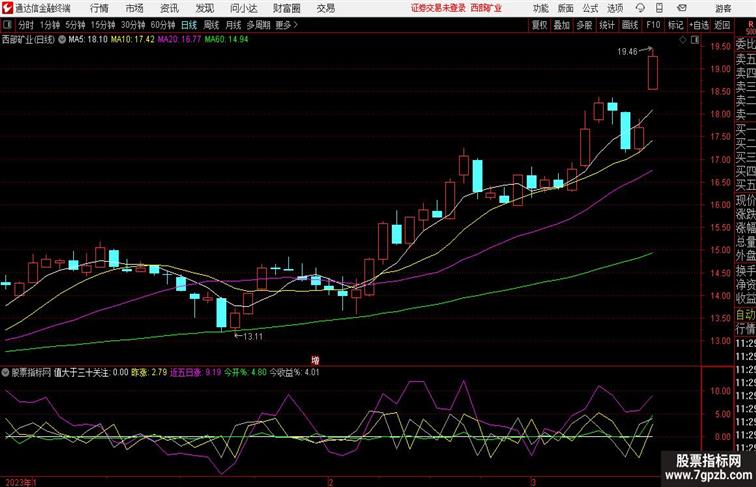756x487 pixels.
Task: Click the 今收益%: 4.01 indicator label
Action: (294, 372)
